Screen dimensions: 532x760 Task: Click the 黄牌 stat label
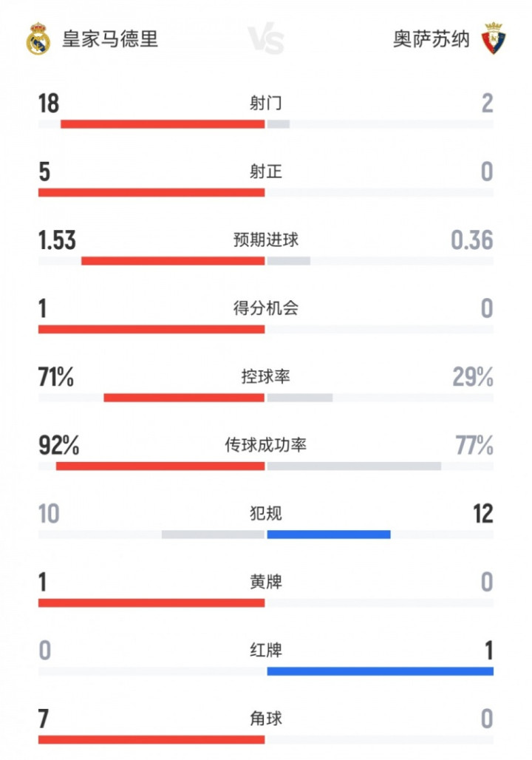[x=266, y=583]
